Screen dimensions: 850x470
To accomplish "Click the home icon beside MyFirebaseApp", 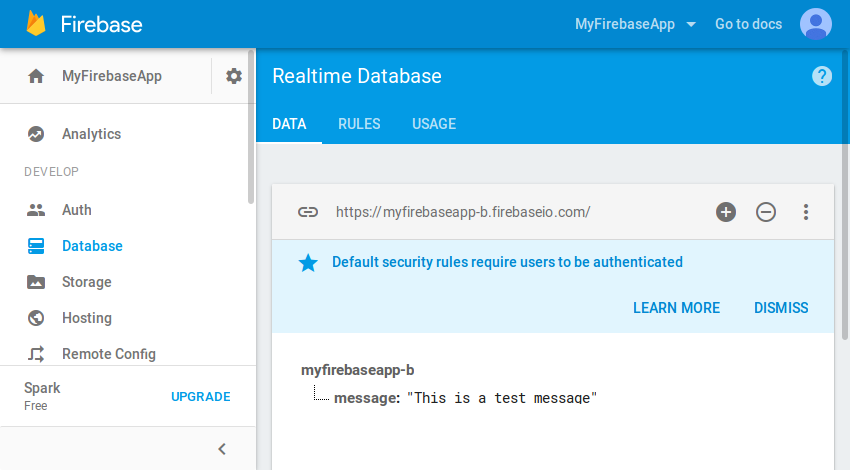I will pyautogui.click(x=36, y=76).
